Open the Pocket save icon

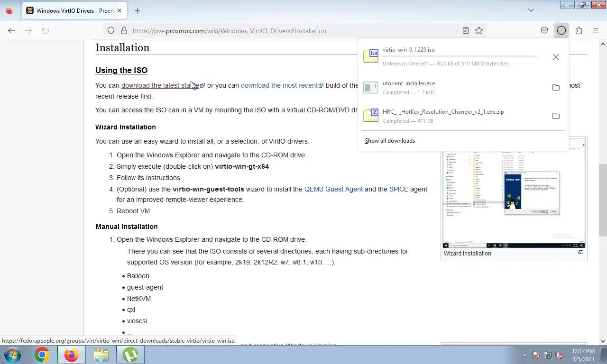(544, 31)
